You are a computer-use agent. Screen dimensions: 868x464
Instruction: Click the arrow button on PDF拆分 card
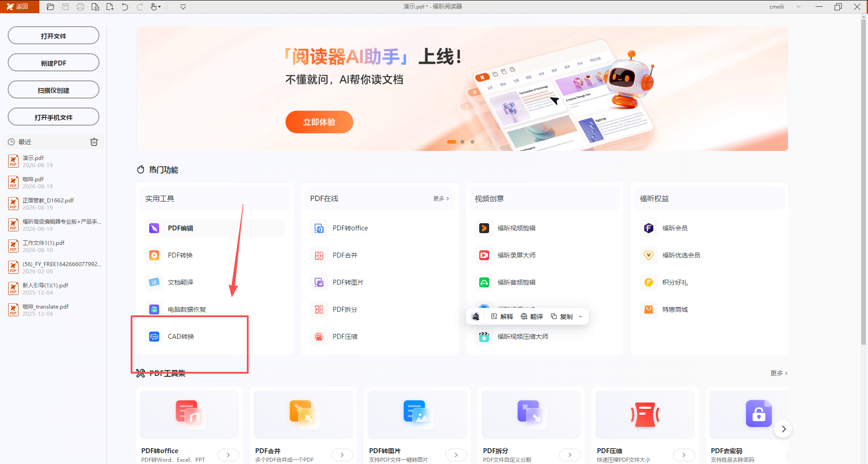(x=570, y=455)
